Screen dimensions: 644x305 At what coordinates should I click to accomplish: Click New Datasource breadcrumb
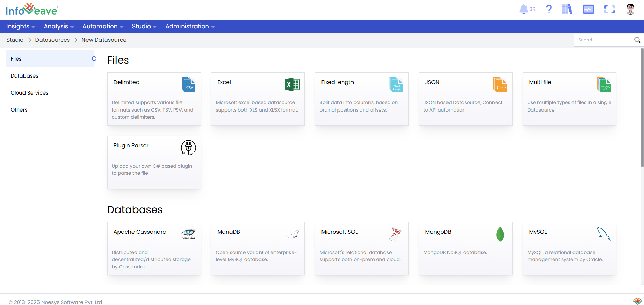(x=104, y=40)
